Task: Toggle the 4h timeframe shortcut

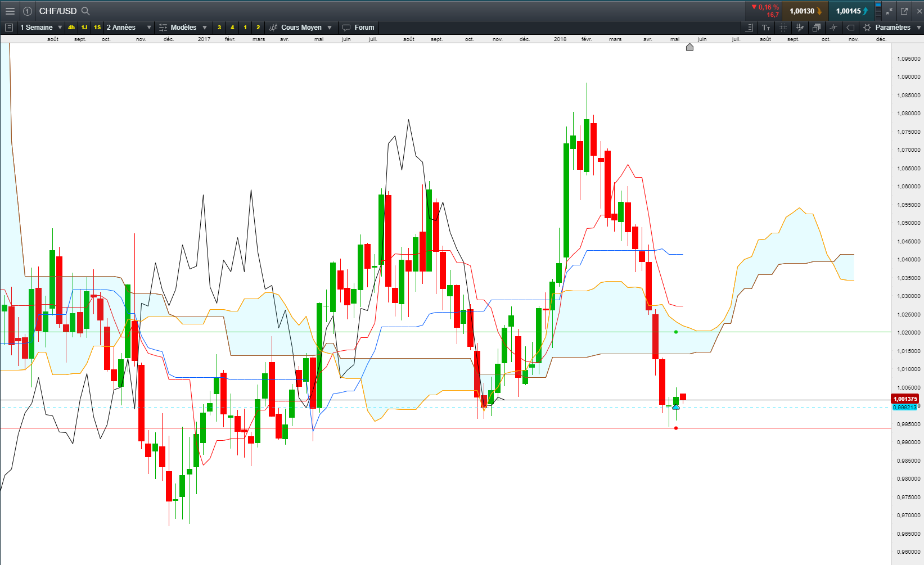Action: 71,28
